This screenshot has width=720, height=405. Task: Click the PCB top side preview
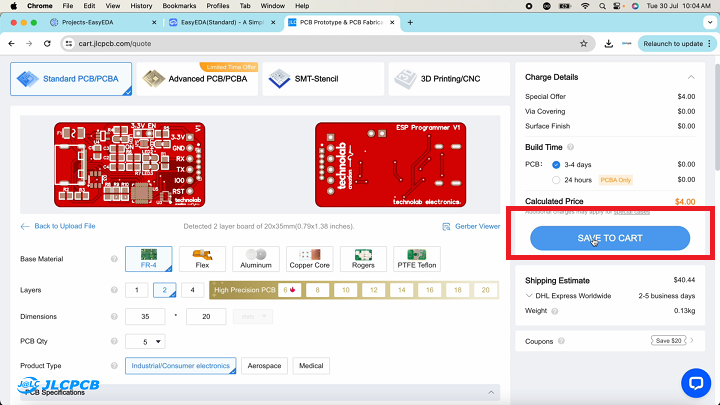(129, 164)
